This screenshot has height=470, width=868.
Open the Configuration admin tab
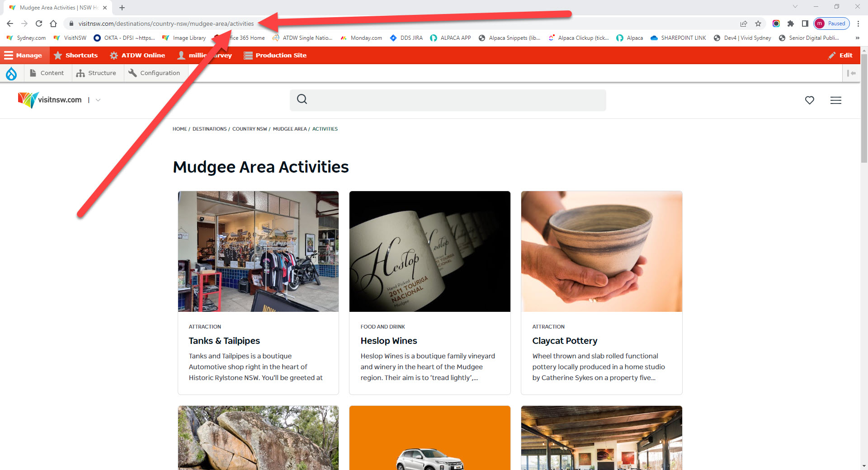[x=154, y=73]
